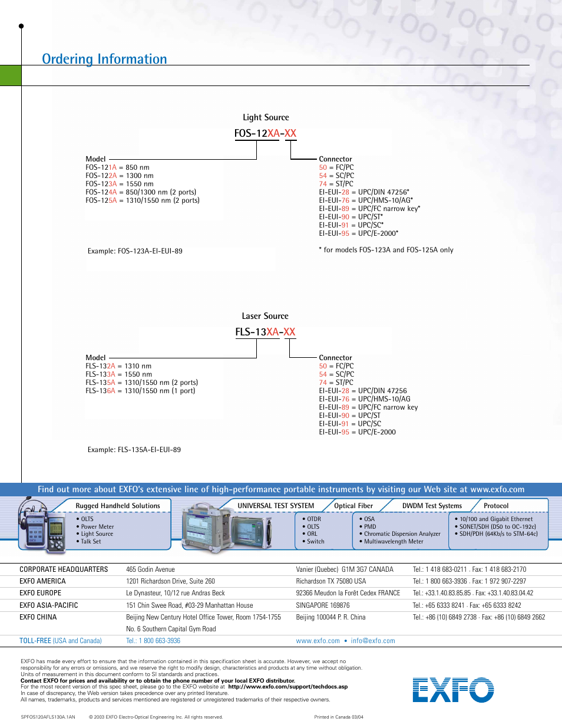Click the OTDR list item
562x728 pixels.
[x=312, y=519]
